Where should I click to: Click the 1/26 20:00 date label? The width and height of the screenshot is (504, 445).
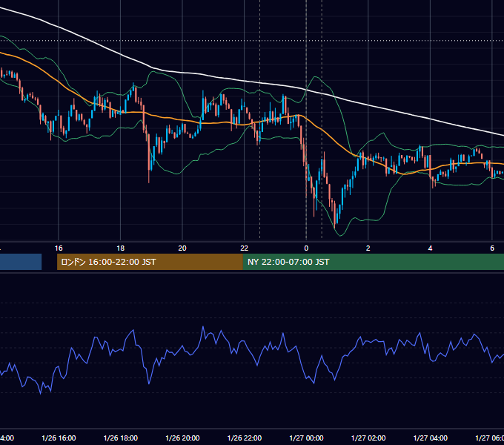pyautogui.click(x=182, y=438)
